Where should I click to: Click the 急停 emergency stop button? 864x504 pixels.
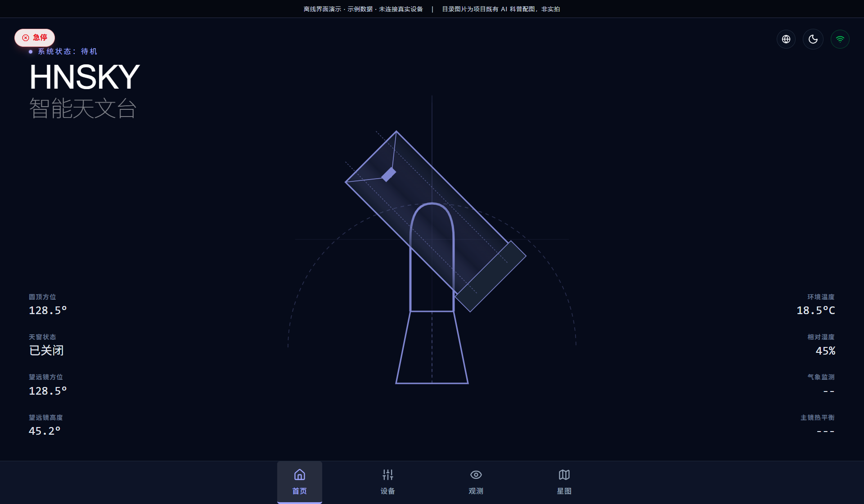tap(35, 38)
